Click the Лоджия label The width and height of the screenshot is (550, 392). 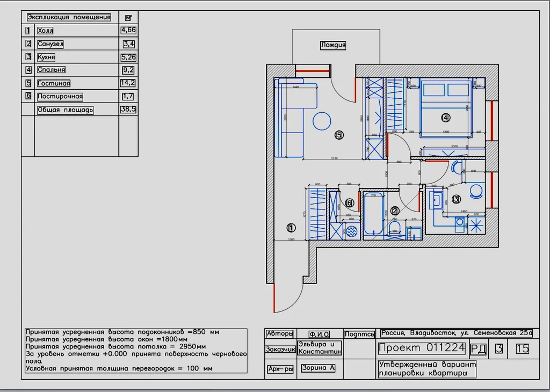332,45
